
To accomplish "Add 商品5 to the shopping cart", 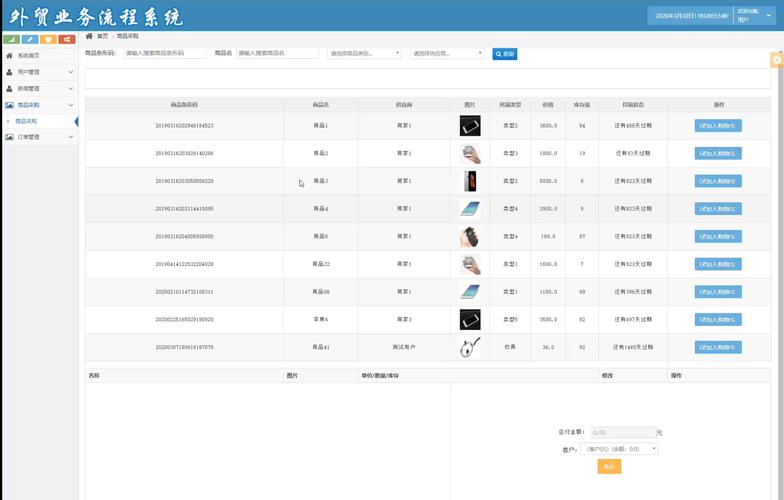I will point(718,236).
